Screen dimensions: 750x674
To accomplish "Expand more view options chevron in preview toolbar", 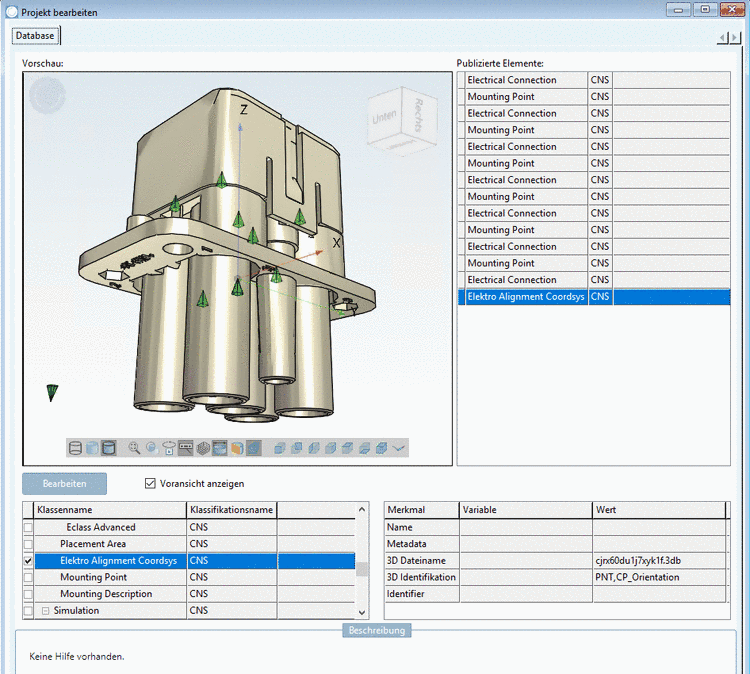I will [399, 448].
